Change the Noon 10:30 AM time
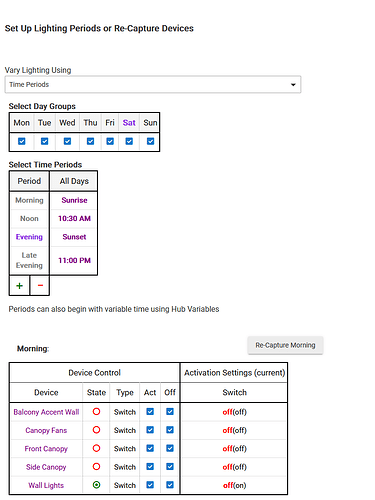This screenshot has height=500, width=375. 74,219
